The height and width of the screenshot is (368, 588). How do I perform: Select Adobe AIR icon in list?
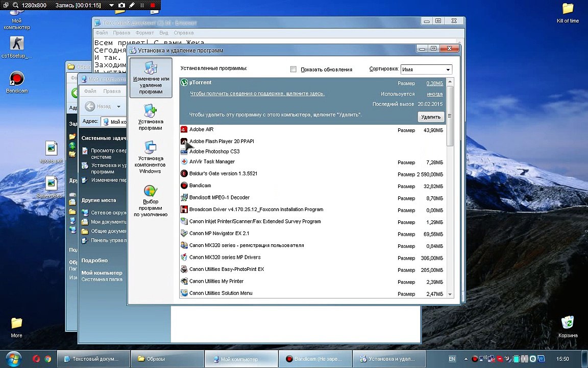pos(184,129)
